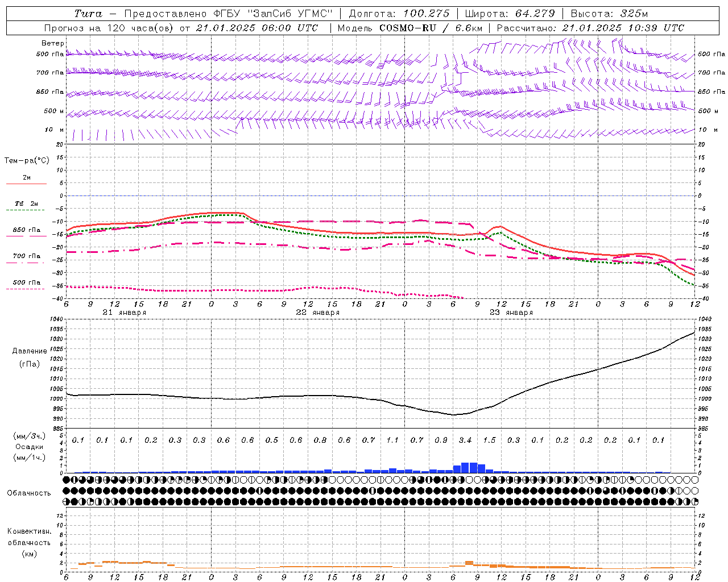The height and width of the screenshot is (582, 728).
Task: Click the "Долгота: 100.275" longitude field
Action: tap(399, 14)
